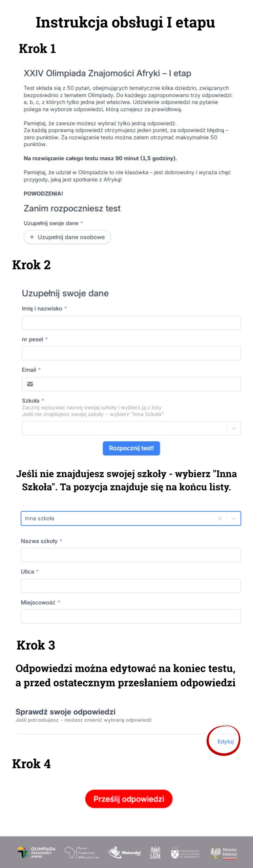
Task: Click the Olimpiada Znajomości Afryki logo
Action: tap(37, 852)
